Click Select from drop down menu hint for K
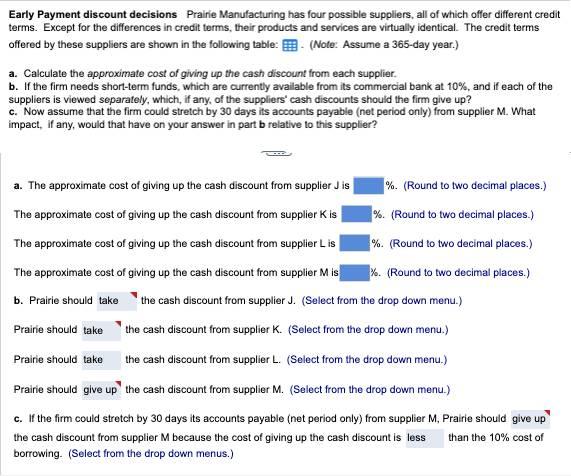The width and height of the screenshot is (571, 476). coord(368,330)
